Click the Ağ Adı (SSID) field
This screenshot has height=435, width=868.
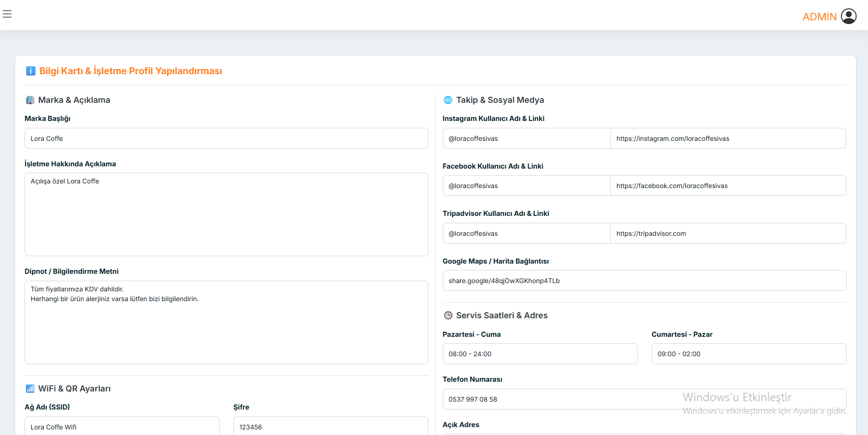(122, 426)
